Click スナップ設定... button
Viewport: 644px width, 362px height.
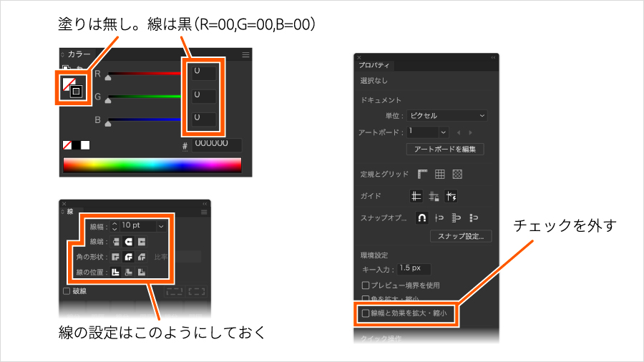coord(461,236)
